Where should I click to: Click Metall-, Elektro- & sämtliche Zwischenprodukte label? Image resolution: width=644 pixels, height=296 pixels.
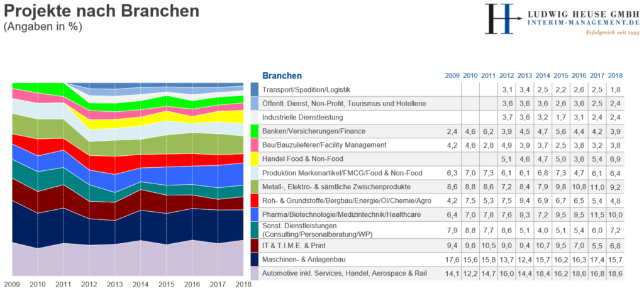point(336,187)
